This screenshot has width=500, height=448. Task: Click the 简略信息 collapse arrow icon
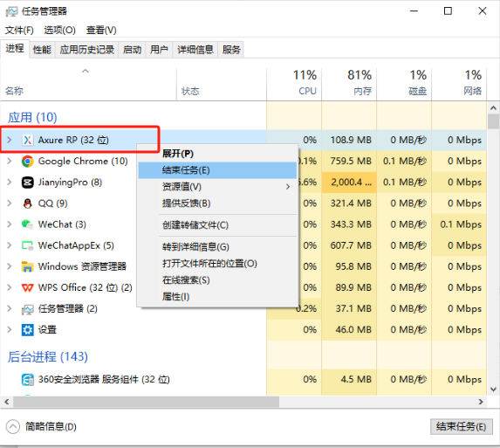pos(13,427)
